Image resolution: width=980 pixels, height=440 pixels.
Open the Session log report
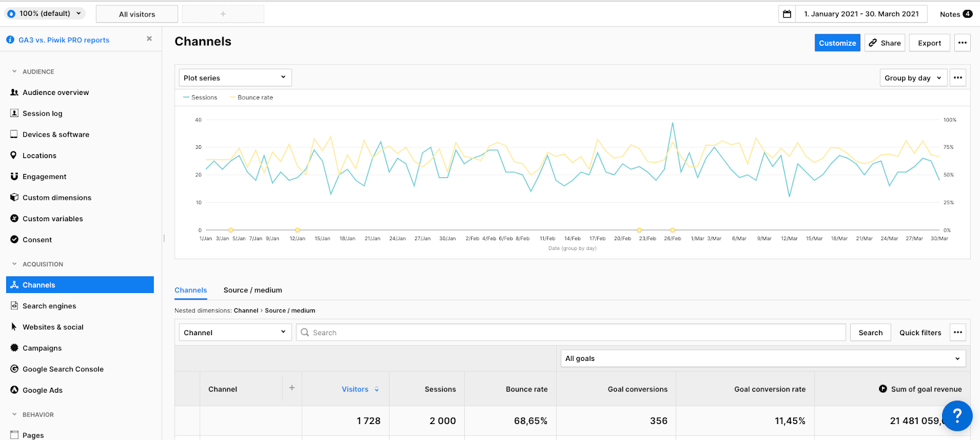(42, 113)
